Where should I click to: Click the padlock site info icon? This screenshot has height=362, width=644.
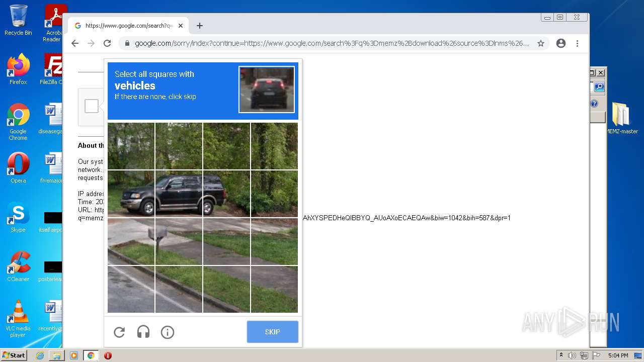click(x=127, y=43)
